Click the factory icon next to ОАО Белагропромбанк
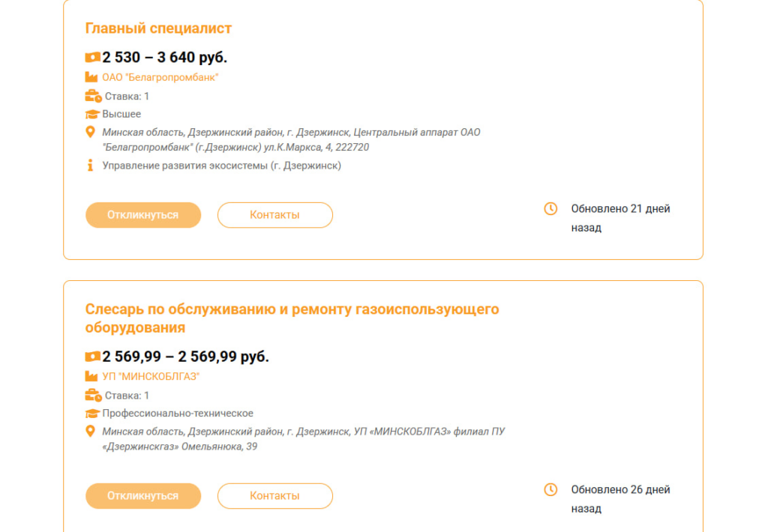Screen dimensions: 768x532 point(91,77)
